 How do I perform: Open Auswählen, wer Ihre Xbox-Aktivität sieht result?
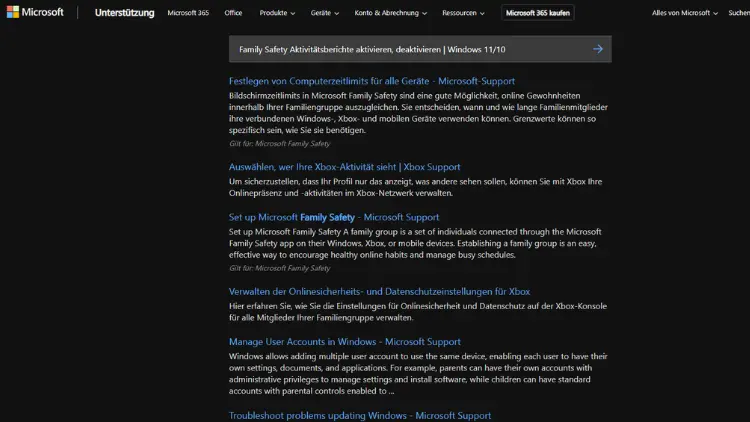pos(344,167)
